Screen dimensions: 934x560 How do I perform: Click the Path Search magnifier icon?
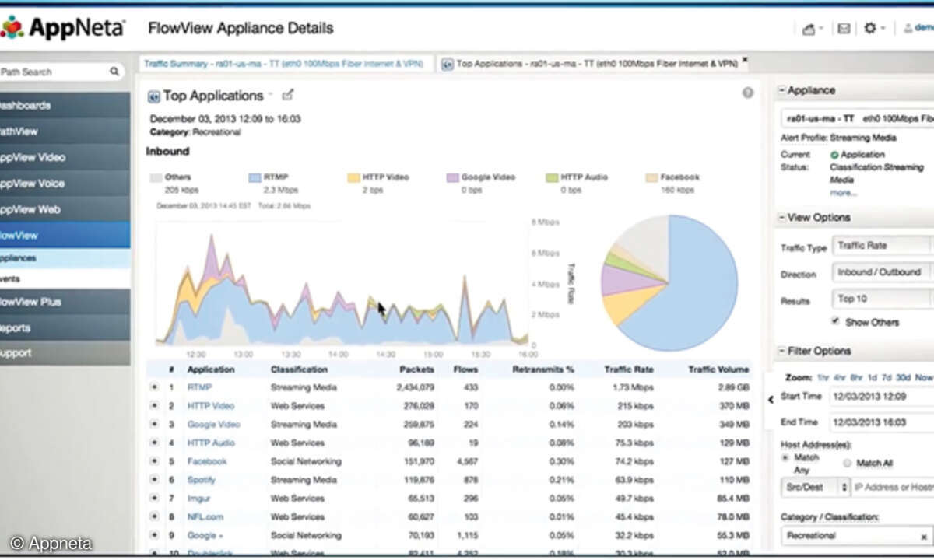coord(114,72)
